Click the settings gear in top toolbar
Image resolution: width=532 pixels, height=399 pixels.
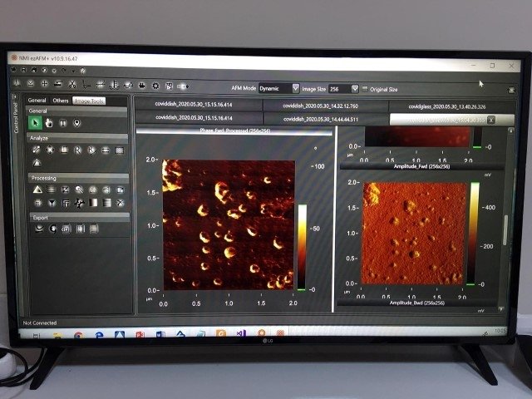coord(155,85)
